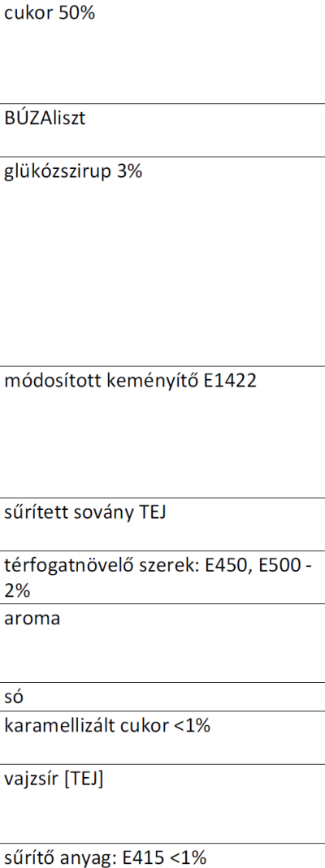Click the '50%' percentage value

(77, 13)
